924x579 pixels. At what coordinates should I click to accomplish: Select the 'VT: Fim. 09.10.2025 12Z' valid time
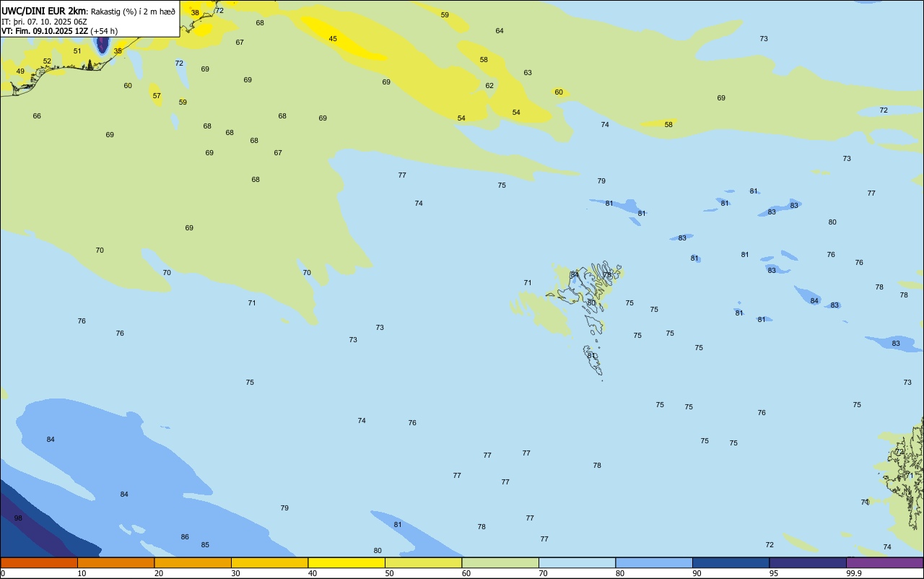[x=45, y=31]
